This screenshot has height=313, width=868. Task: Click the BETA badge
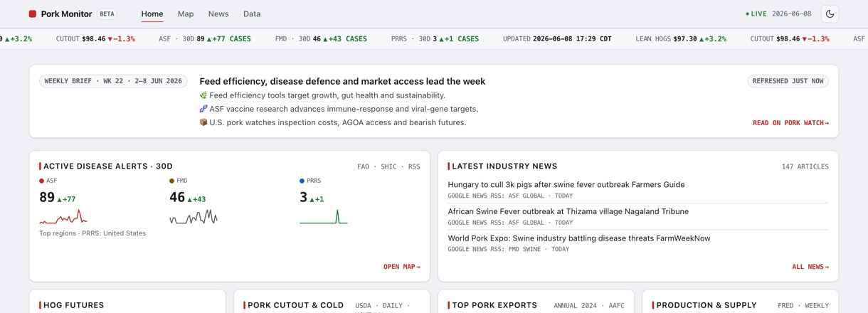[107, 14]
